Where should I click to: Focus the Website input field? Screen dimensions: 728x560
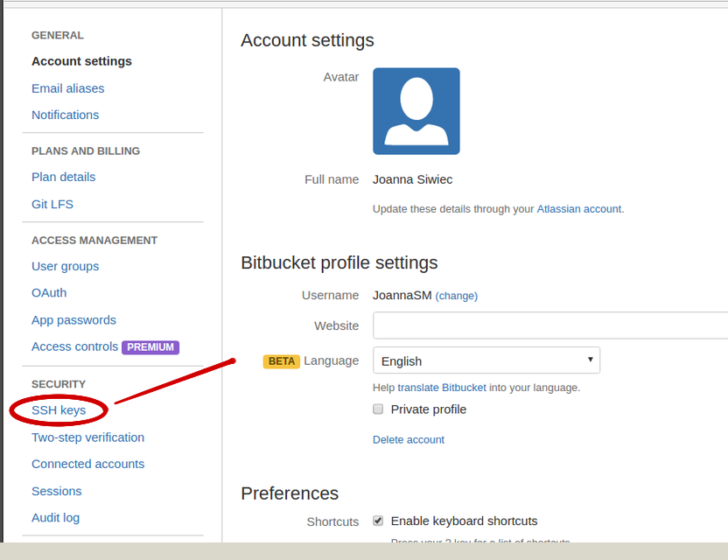click(550, 325)
